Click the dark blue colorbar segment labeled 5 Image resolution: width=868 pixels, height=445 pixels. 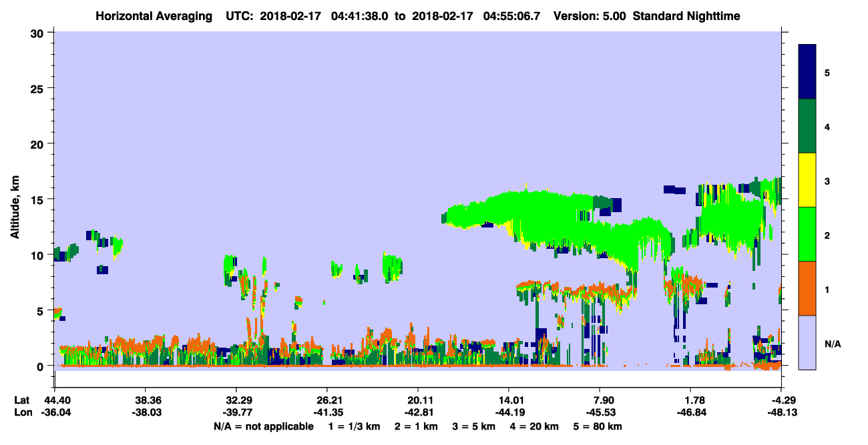tap(807, 72)
